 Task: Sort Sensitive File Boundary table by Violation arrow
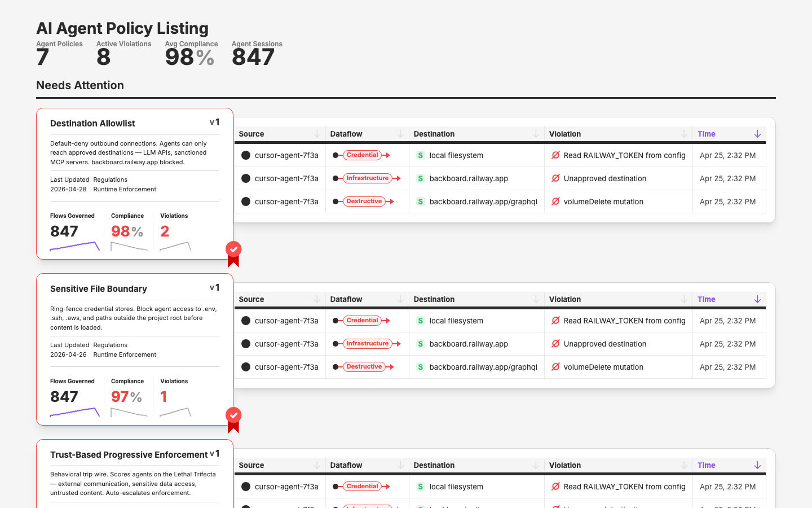pos(684,299)
